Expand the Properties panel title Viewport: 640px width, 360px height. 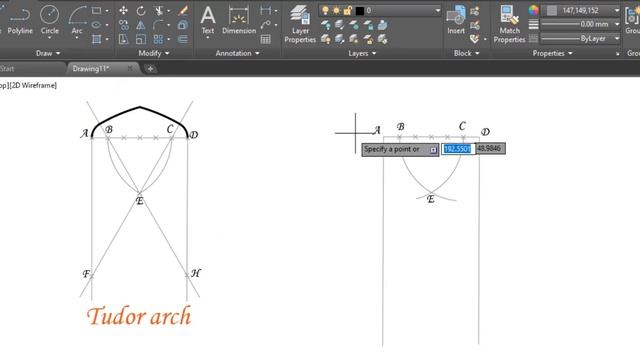pyautogui.click(x=552, y=53)
